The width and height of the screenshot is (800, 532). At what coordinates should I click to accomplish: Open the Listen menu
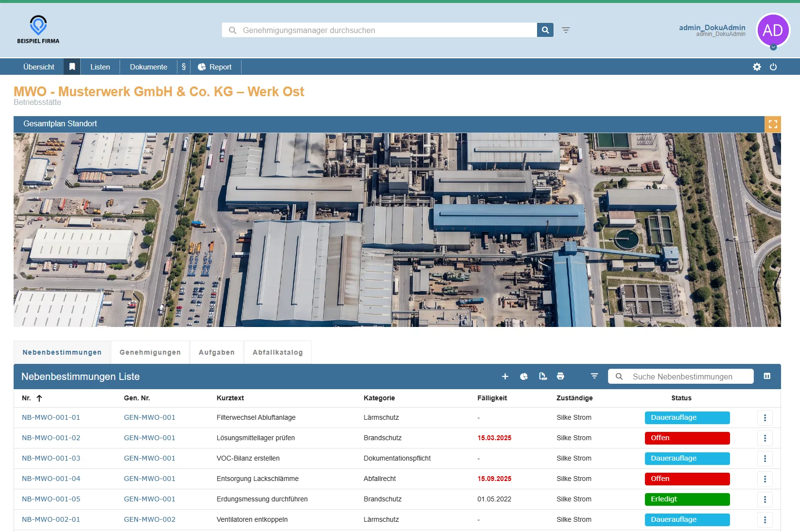[x=100, y=67]
